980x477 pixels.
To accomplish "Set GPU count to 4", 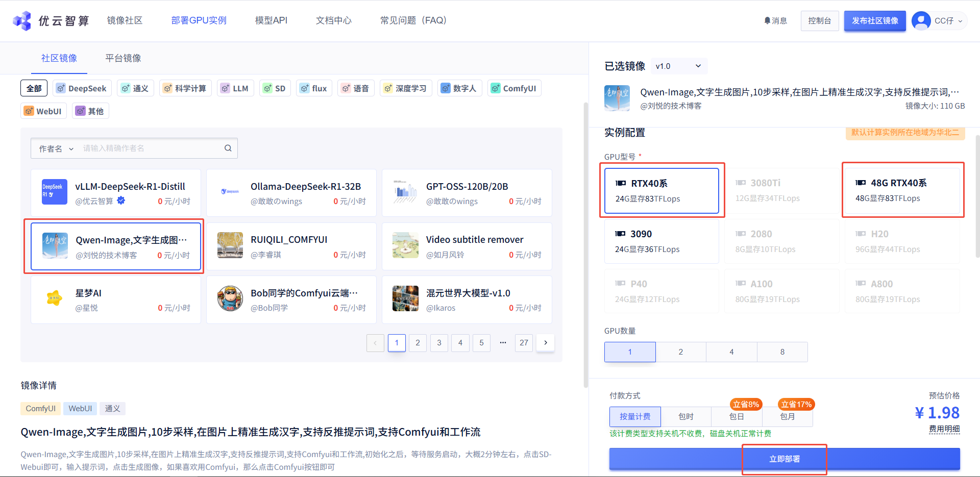I will click(x=731, y=352).
